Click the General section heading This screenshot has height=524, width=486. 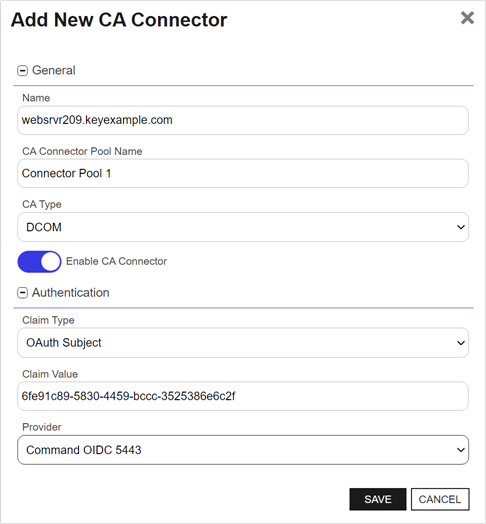pyautogui.click(x=53, y=71)
